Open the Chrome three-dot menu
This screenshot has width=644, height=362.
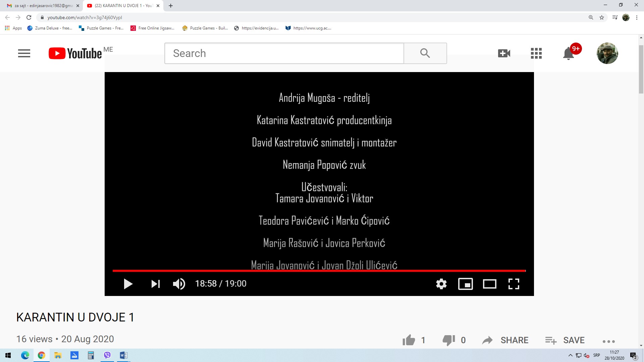point(637,17)
